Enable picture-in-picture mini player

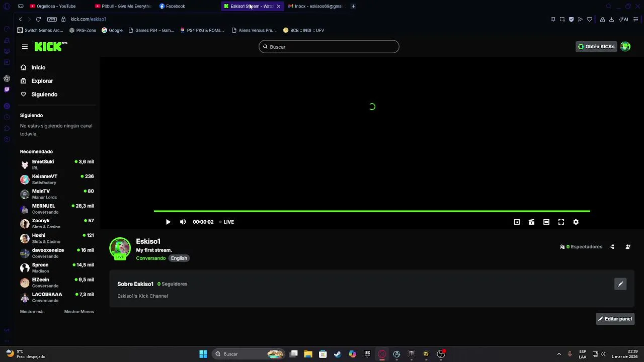tap(517, 222)
